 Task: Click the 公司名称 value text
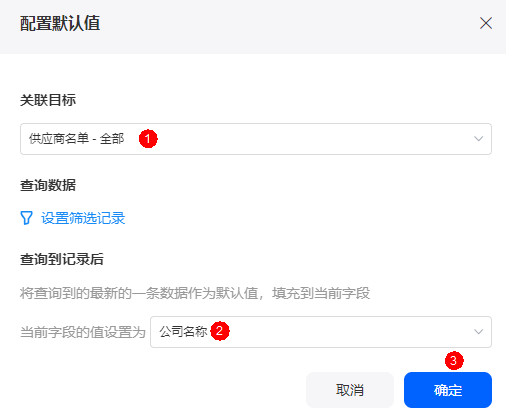pyautogui.click(x=183, y=332)
